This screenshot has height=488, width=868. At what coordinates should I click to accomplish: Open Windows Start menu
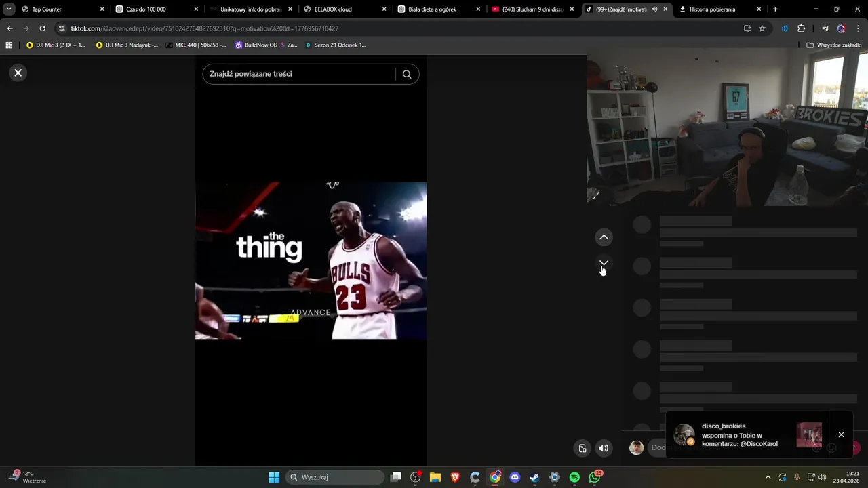pos(274,477)
